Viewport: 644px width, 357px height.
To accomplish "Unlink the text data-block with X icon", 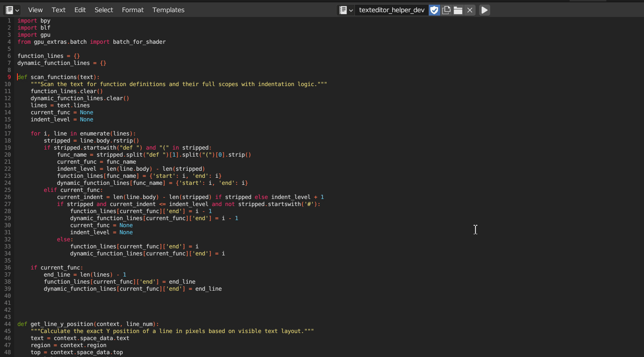I will coord(470,10).
